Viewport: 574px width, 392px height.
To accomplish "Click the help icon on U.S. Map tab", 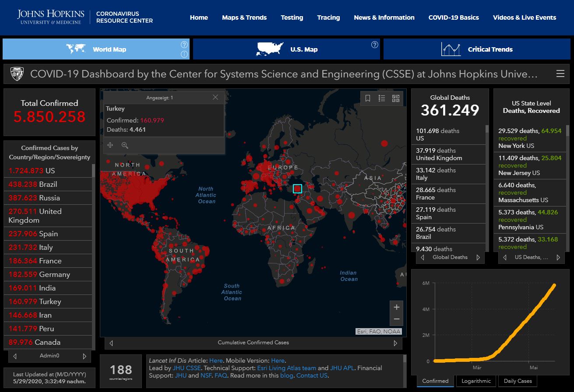I will pyautogui.click(x=375, y=45).
